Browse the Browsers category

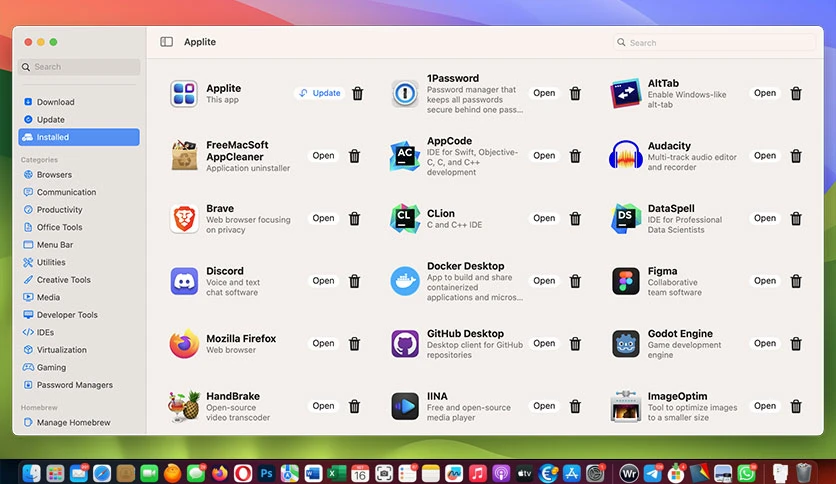point(79,174)
